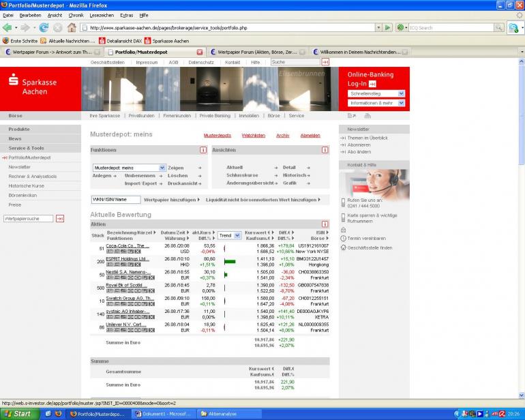The image size is (525, 420).
Task: Delete Coca-Cola position with X icon
Action: click(x=138, y=252)
